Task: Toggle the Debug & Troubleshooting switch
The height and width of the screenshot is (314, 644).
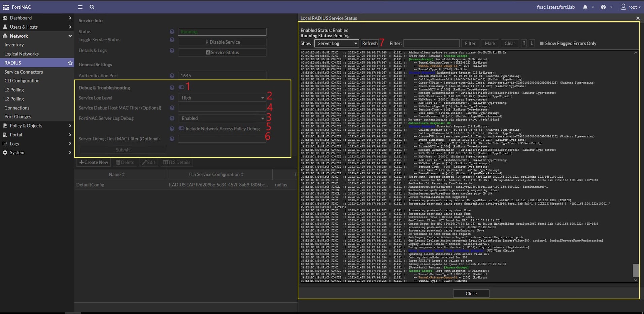Action: (181, 88)
